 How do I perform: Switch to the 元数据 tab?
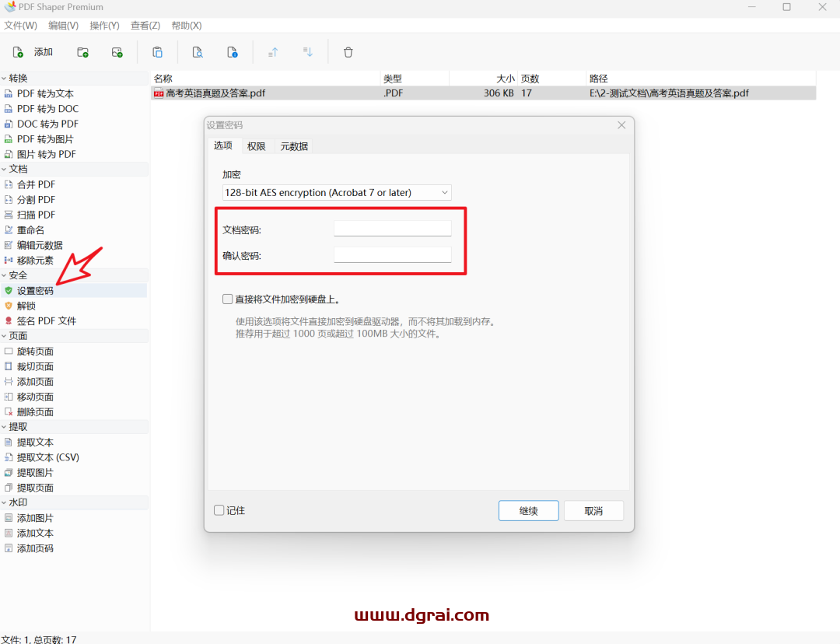pos(294,146)
